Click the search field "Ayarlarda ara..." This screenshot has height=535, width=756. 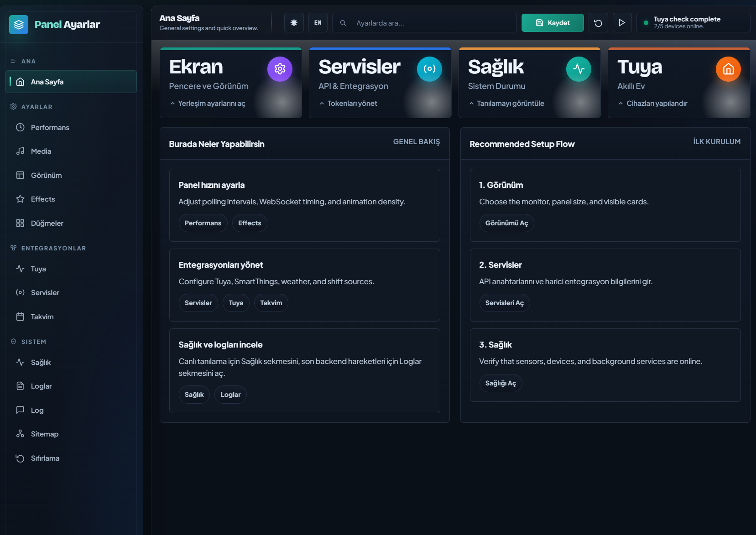point(424,23)
